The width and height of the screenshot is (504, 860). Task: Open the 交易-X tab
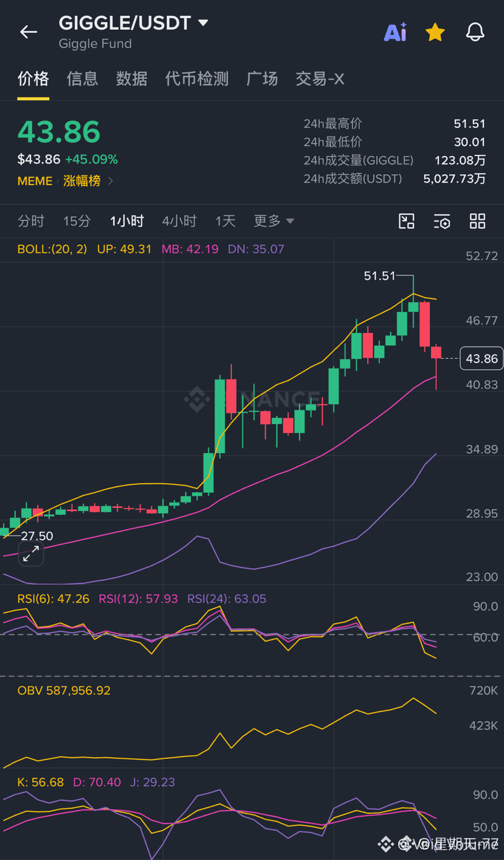[x=320, y=79]
